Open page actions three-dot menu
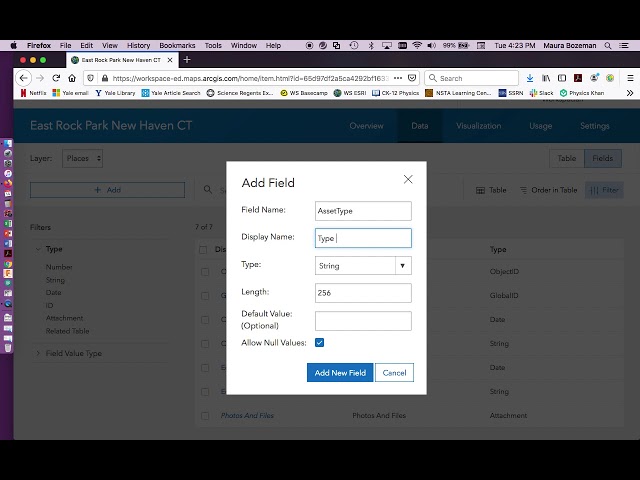This screenshot has height=480, width=640. (398, 78)
